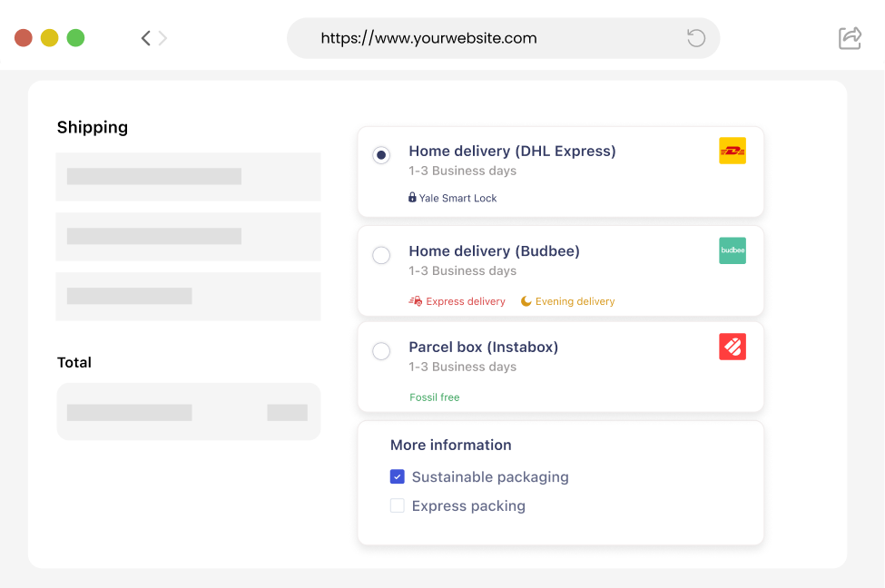Viewport: 885px width, 588px height.
Task: Go back using the browser back arrow
Action: click(145, 38)
